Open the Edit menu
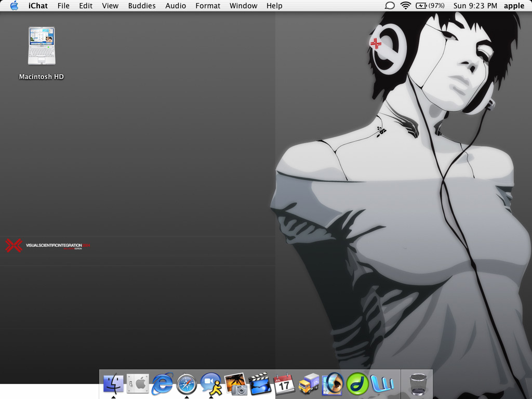The width and height of the screenshot is (532, 399). [x=86, y=6]
